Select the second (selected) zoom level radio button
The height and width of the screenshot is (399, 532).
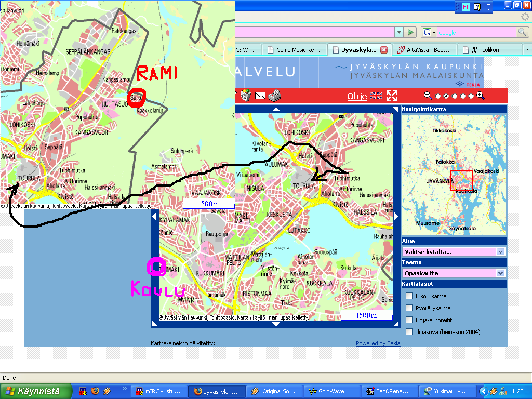tap(446, 96)
